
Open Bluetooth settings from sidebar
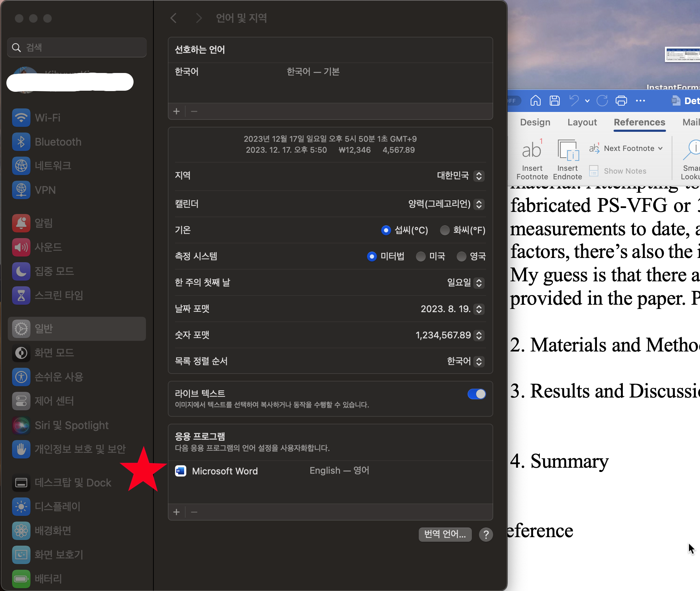pos(58,142)
